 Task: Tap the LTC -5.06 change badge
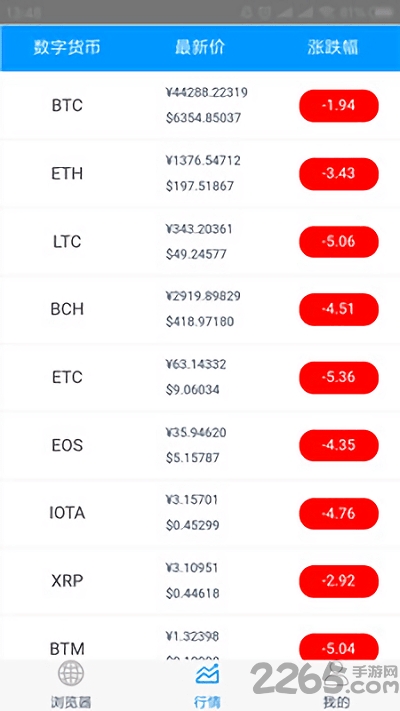(338, 242)
